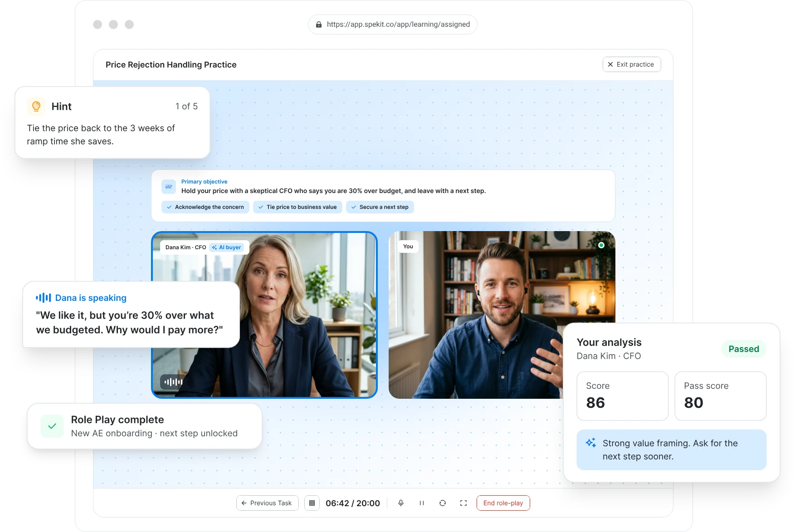Click 'Price Rejection Handling Practice' title
Image resolution: width=795 pixels, height=532 pixels.
coord(171,65)
